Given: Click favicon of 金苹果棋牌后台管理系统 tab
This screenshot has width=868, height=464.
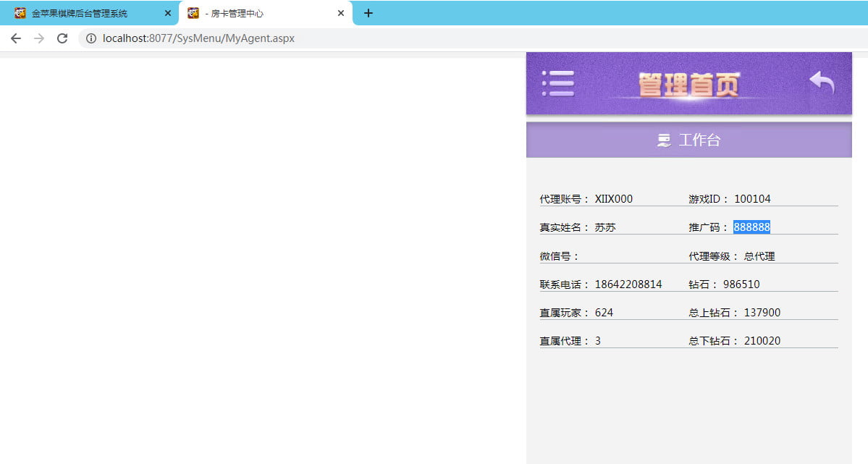Looking at the screenshot, I should 20,13.
